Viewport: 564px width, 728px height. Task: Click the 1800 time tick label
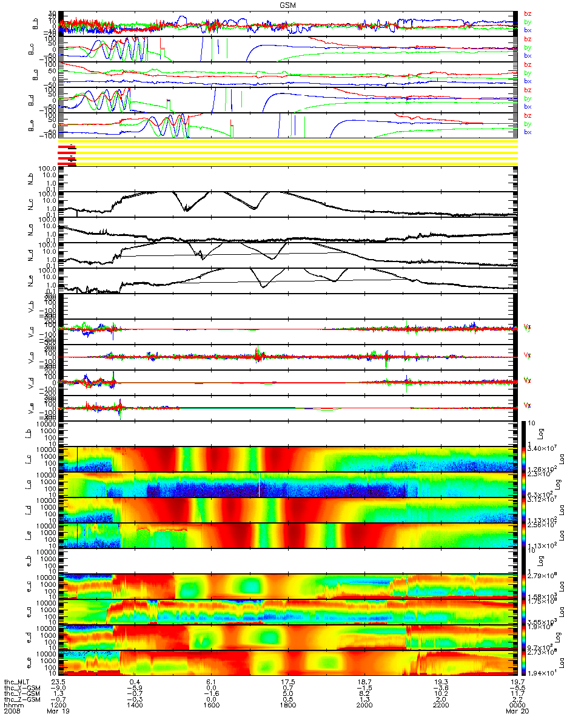pos(287,706)
